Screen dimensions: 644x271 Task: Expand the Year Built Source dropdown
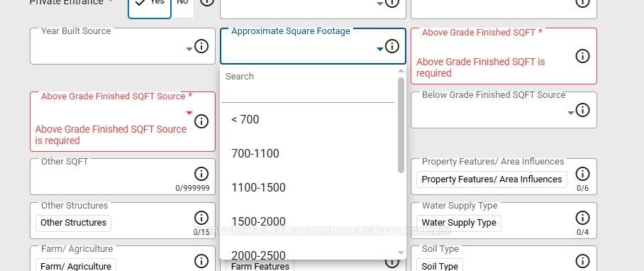pos(189,49)
